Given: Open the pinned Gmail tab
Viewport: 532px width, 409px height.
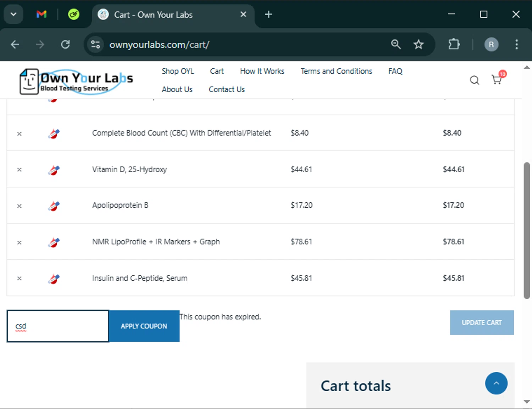Looking at the screenshot, I should 41,15.
